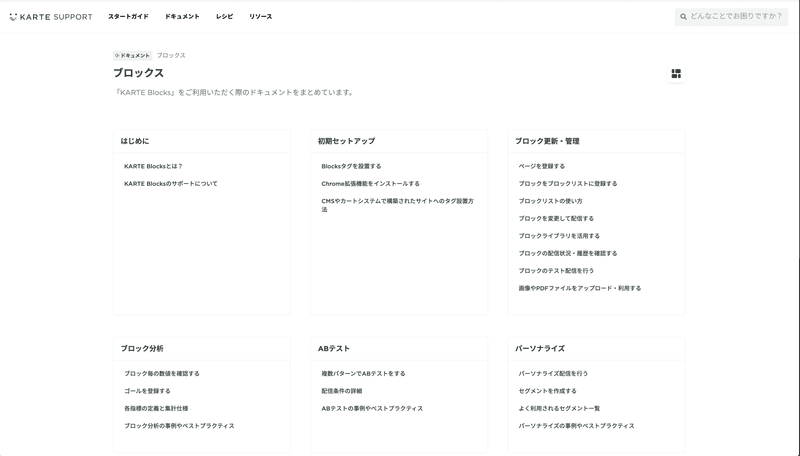This screenshot has width=800, height=456.
Task: Click the パーソナライズ section heading
Action: [x=540, y=348]
